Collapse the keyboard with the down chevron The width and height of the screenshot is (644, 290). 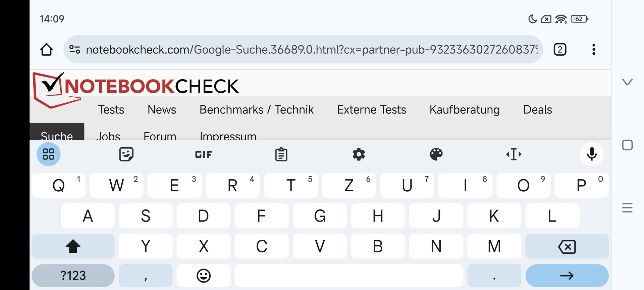click(x=627, y=82)
